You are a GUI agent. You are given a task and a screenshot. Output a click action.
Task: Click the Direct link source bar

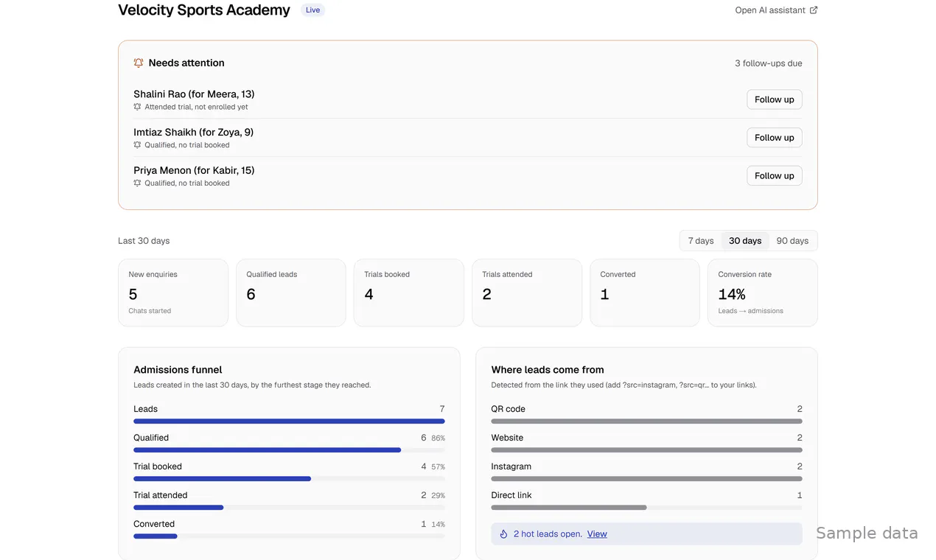[646, 508]
